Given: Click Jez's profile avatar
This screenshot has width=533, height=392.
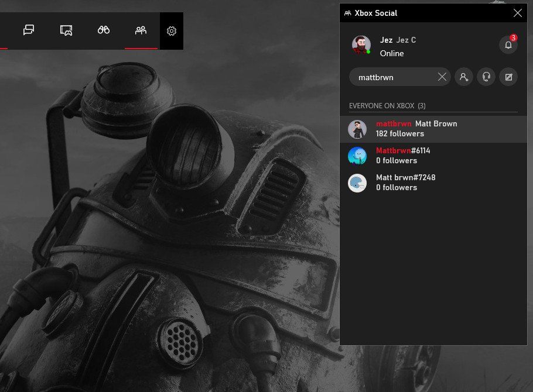Looking at the screenshot, I should (x=361, y=44).
